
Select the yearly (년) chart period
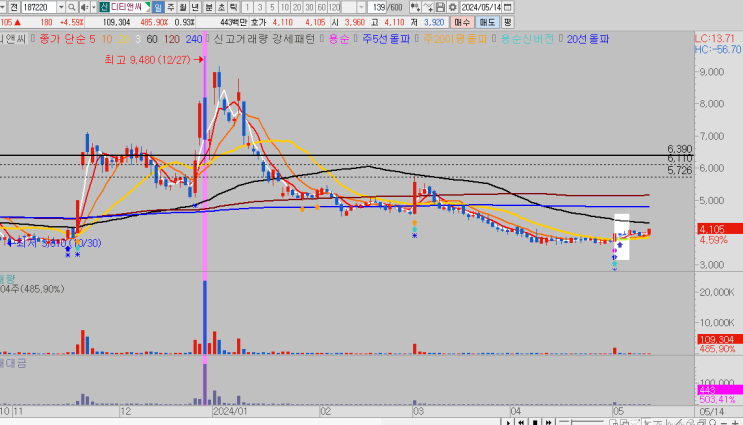pyautogui.click(x=195, y=7)
